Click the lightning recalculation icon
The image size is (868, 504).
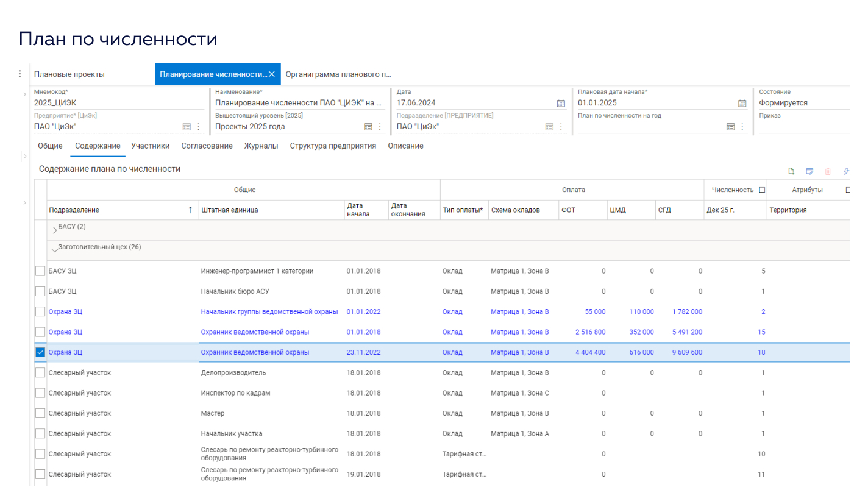[x=847, y=171]
